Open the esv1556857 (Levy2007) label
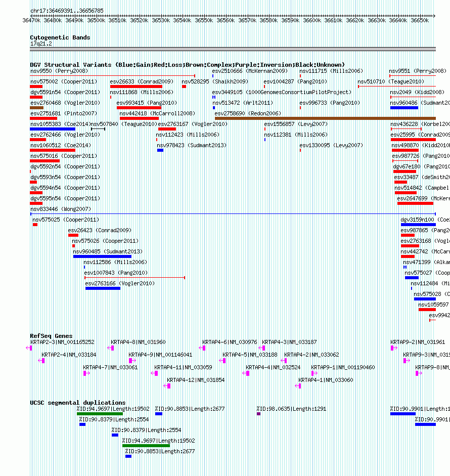Image resolution: width=450 pixels, height=476 pixels. pos(296,124)
